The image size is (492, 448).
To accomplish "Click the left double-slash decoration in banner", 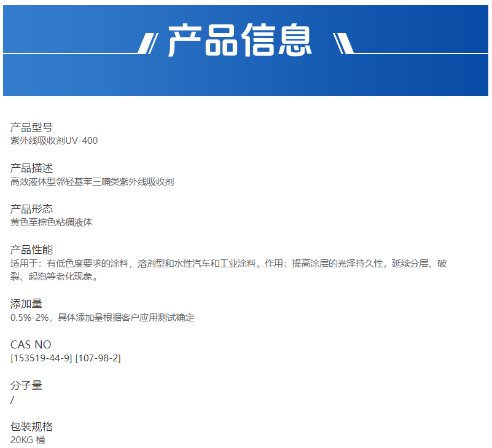I will pos(149,43).
